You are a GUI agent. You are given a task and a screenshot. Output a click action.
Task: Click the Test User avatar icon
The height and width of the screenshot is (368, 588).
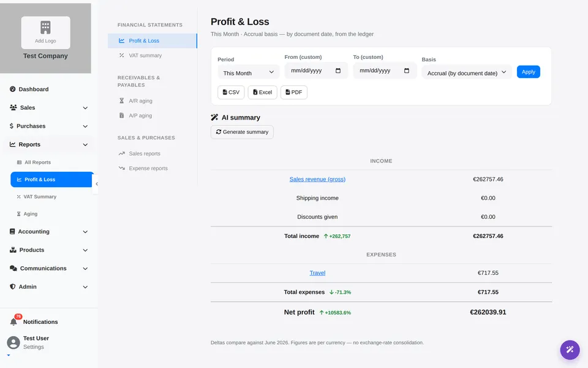click(x=13, y=342)
